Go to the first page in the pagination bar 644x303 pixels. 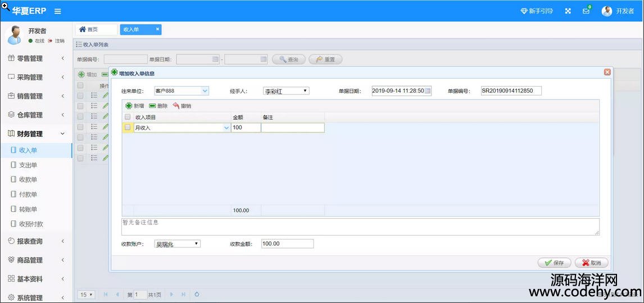pyautogui.click(x=106, y=295)
